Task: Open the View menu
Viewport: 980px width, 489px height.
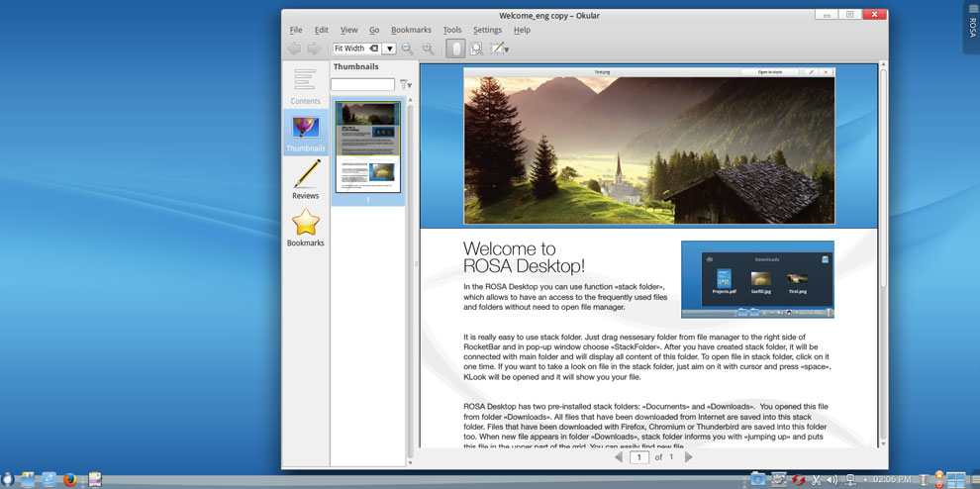Action: (x=348, y=30)
